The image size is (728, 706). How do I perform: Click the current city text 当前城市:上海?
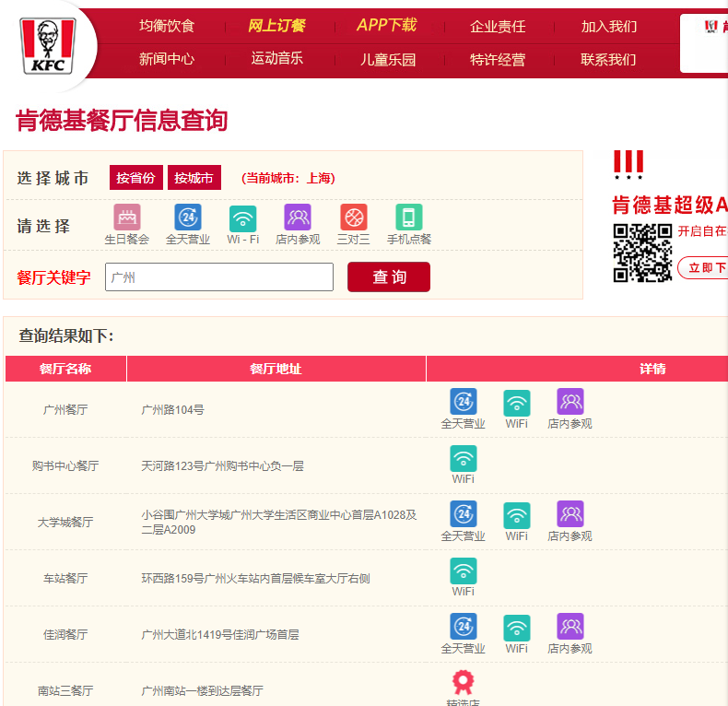pos(288,178)
